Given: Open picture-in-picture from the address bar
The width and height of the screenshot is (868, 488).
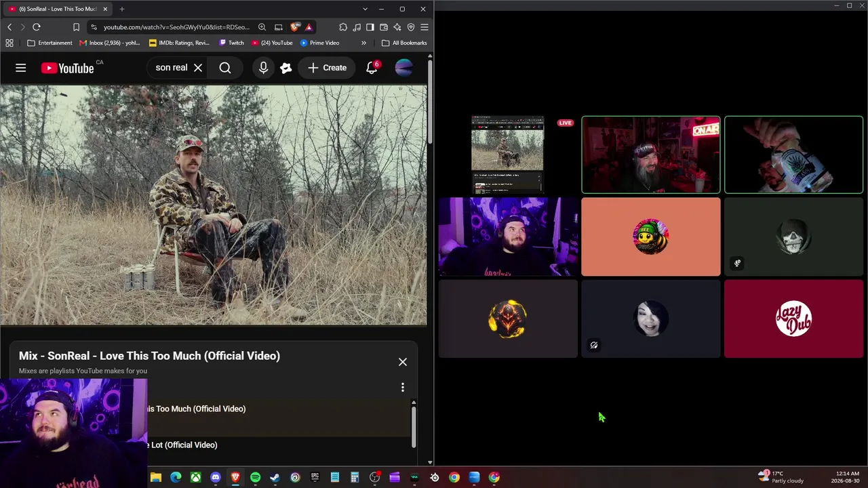Looking at the screenshot, I should (279, 27).
